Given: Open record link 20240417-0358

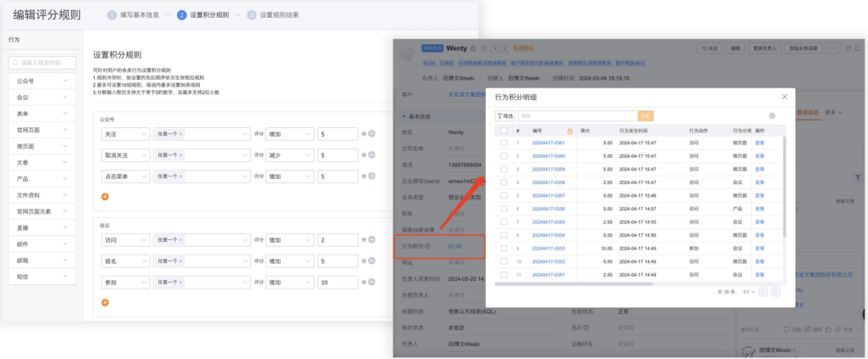Looking at the screenshot, I should tap(548, 182).
